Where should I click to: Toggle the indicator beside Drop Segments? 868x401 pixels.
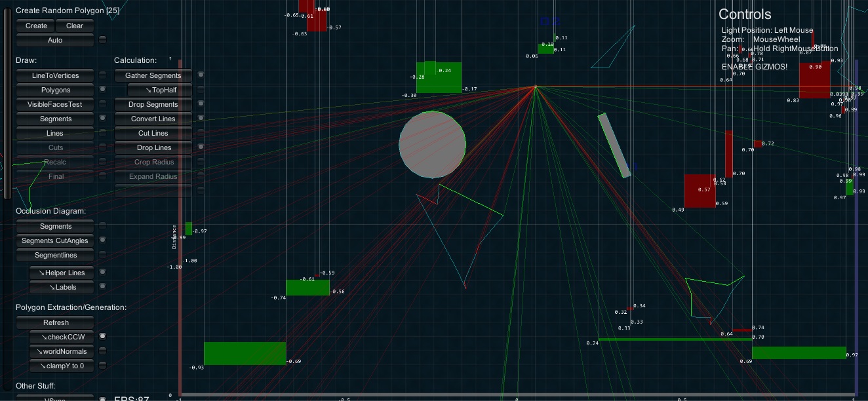tap(201, 104)
